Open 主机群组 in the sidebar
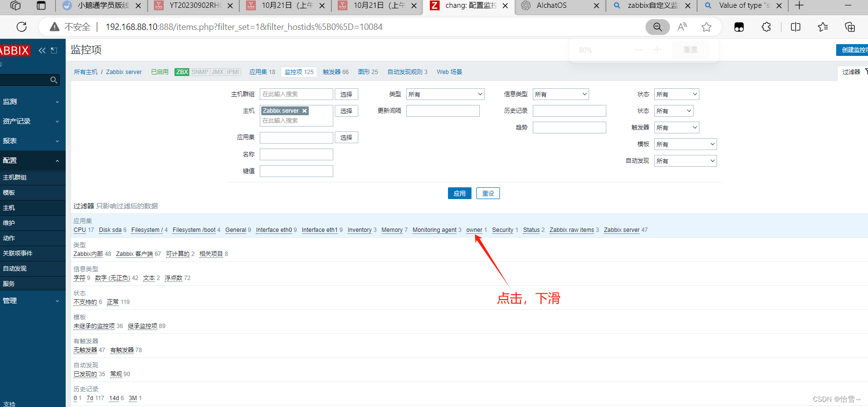The height and width of the screenshot is (407, 868). [x=15, y=178]
